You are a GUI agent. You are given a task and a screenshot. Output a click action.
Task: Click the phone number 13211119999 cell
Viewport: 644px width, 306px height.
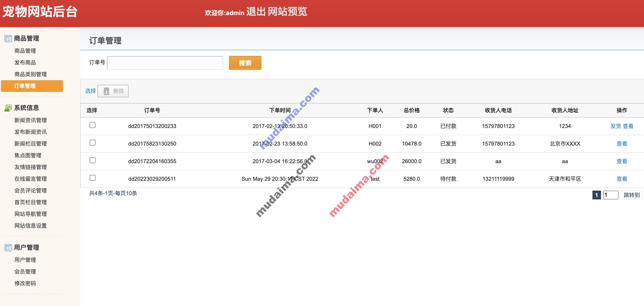(498, 179)
